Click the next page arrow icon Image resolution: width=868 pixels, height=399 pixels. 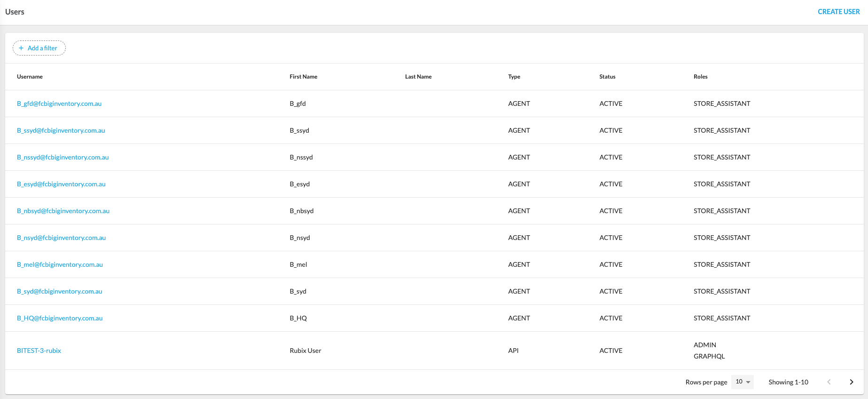tap(851, 382)
